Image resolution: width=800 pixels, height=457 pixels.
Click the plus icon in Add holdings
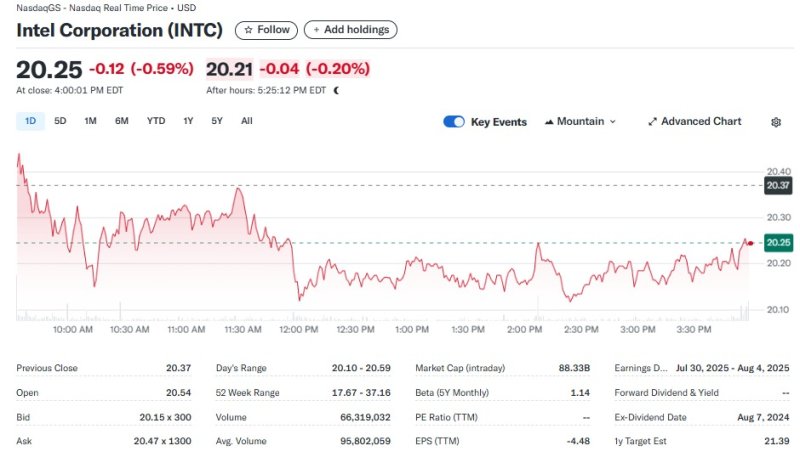316,30
